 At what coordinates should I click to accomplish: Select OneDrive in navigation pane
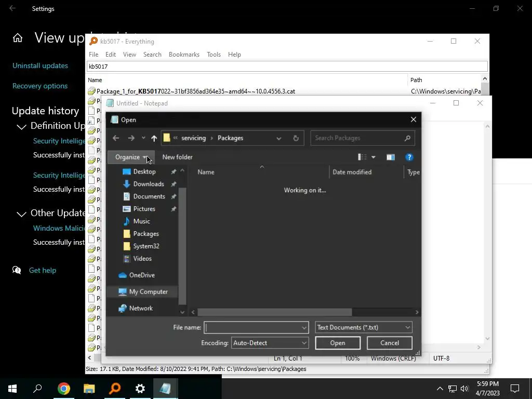click(x=141, y=275)
